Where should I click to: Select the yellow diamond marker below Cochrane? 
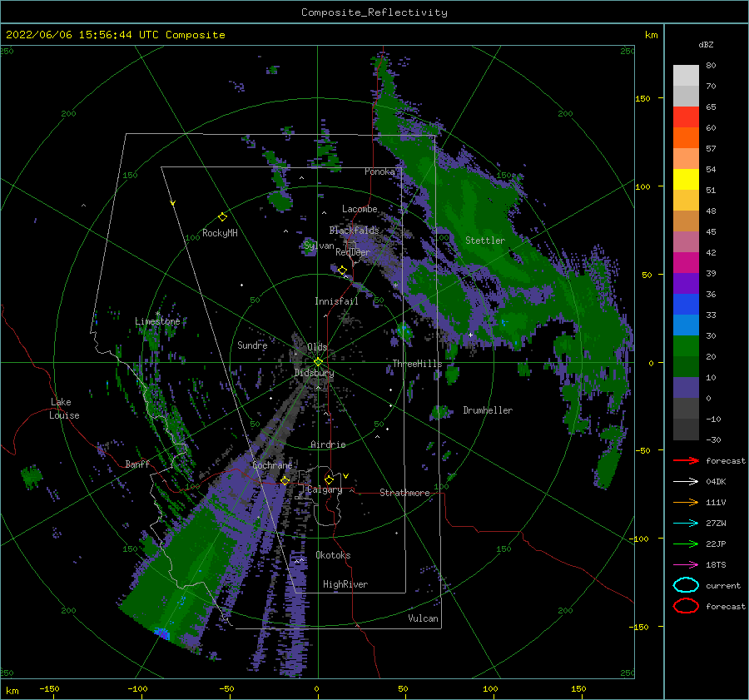click(285, 480)
